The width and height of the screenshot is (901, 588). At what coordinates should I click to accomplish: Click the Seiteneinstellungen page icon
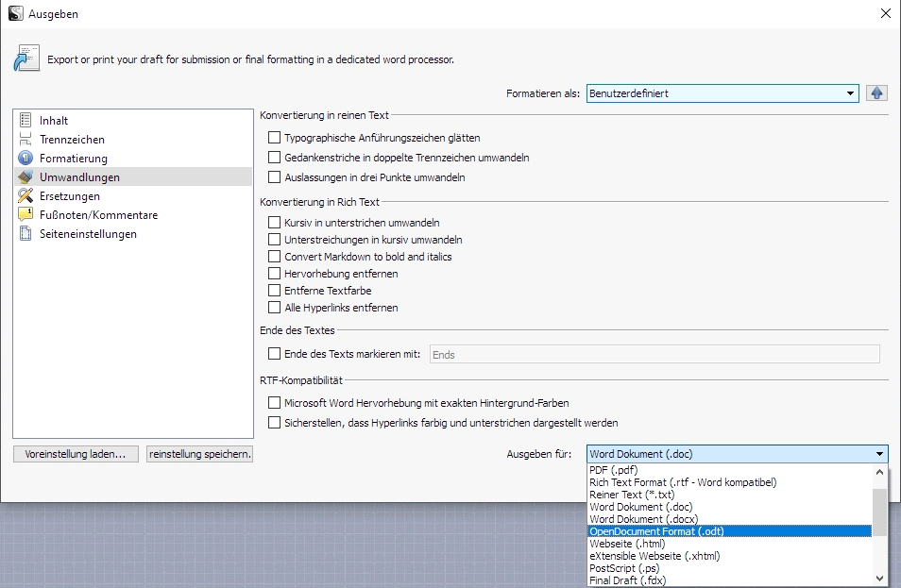point(25,234)
